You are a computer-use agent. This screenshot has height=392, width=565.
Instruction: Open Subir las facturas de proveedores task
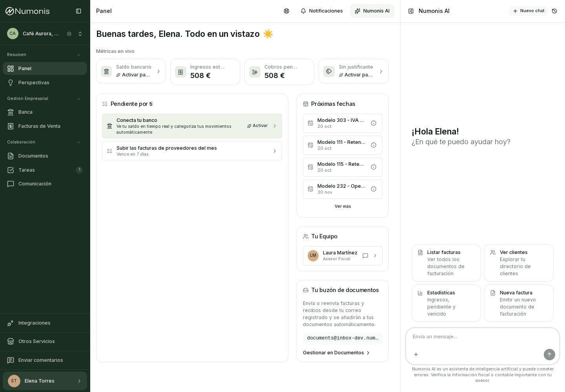(x=192, y=151)
